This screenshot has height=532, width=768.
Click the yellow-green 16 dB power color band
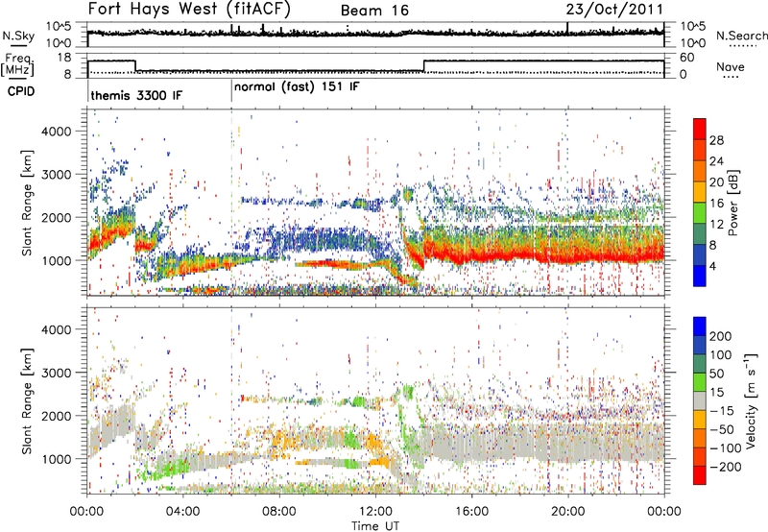coord(700,212)
